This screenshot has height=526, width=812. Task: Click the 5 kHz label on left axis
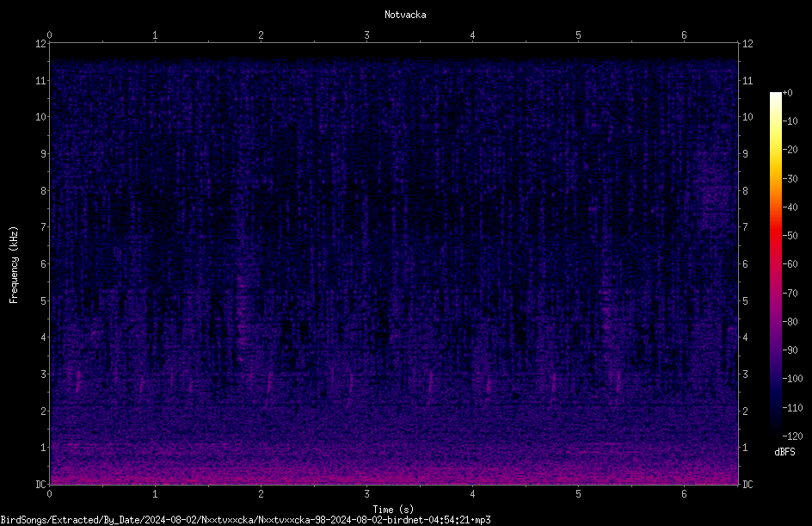pyautogui.click(x=44, y=301)
